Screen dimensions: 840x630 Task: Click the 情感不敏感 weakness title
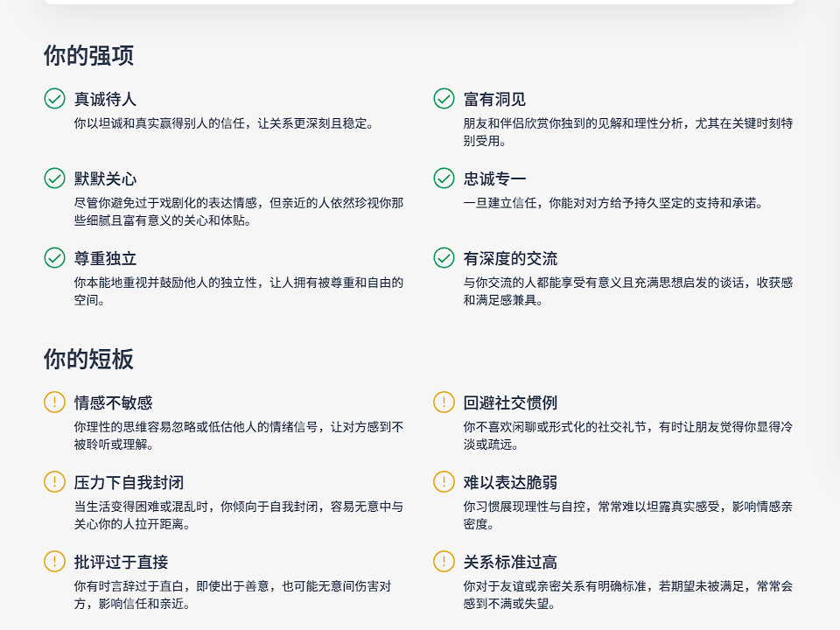pyautogui.click(x=113, y=403)
